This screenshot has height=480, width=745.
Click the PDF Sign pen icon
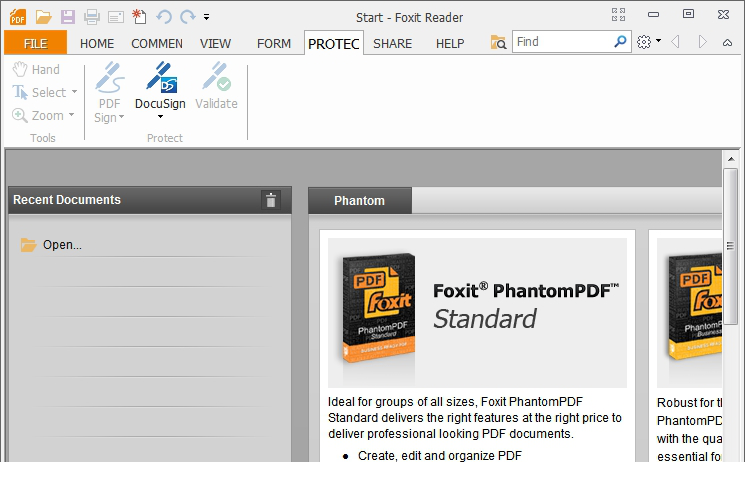(x=109, y=77)
